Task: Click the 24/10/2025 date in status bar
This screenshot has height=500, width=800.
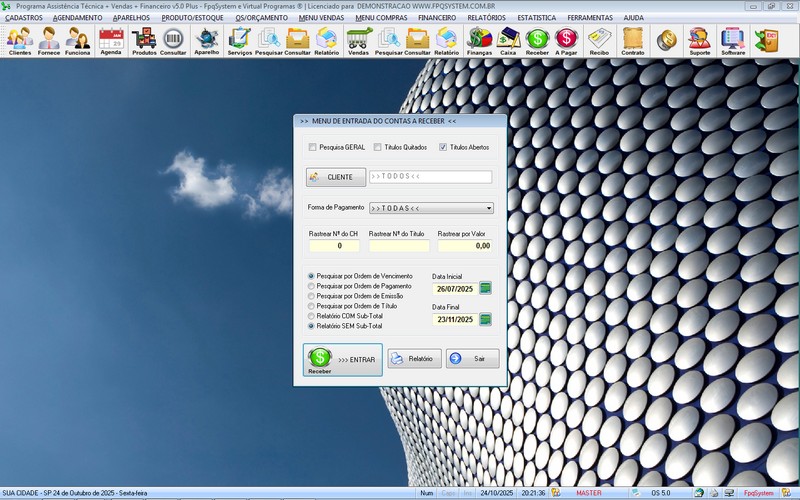Action: pyautogui.click(x=497, y=493)
